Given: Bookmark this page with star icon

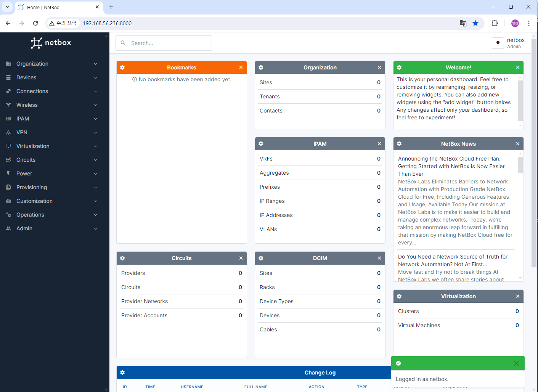Looking at the screenshot, I should click(x=475, y=23).
